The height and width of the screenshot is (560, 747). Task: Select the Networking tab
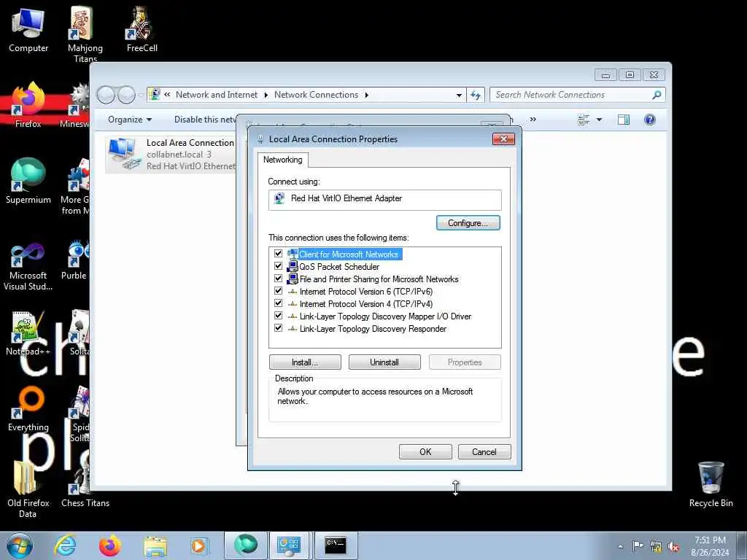(x=282, y=160)
